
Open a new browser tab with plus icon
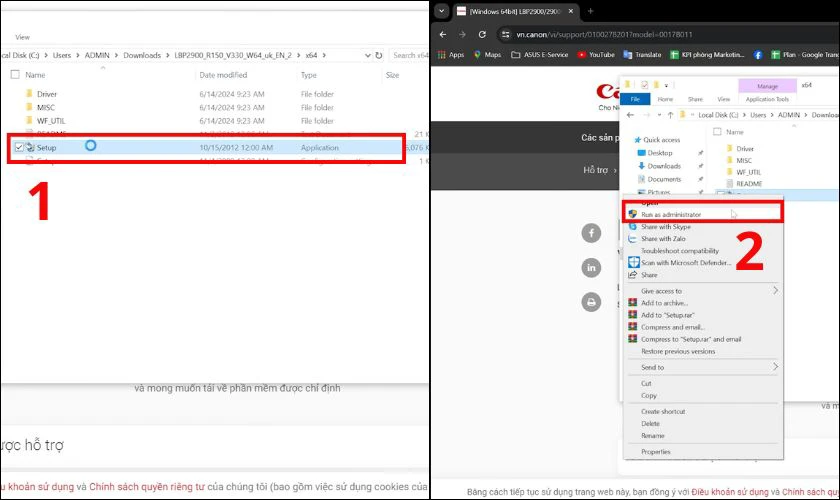click(590, 10)
